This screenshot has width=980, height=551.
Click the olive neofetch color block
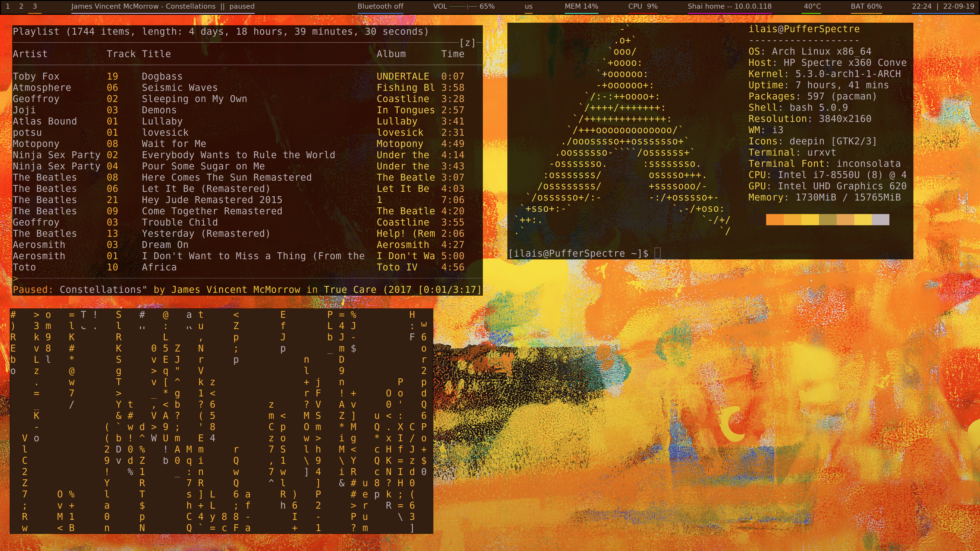click(827, 219)
